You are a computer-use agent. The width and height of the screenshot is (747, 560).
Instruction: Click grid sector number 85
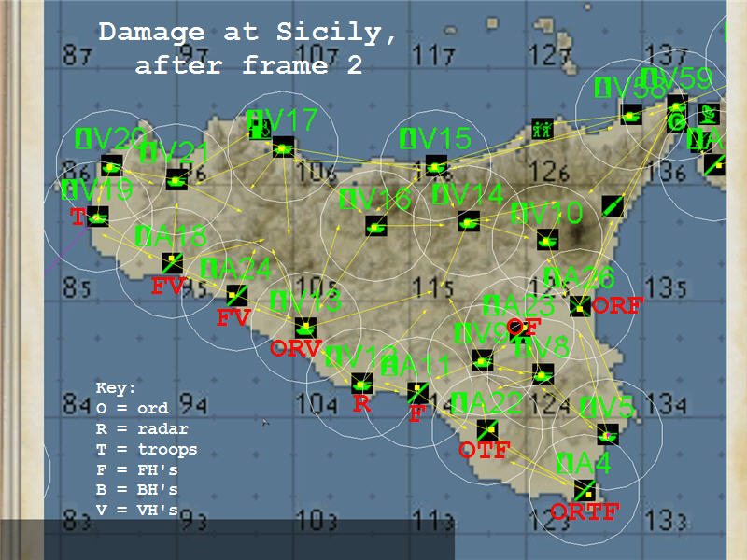(x=77, y=287)
